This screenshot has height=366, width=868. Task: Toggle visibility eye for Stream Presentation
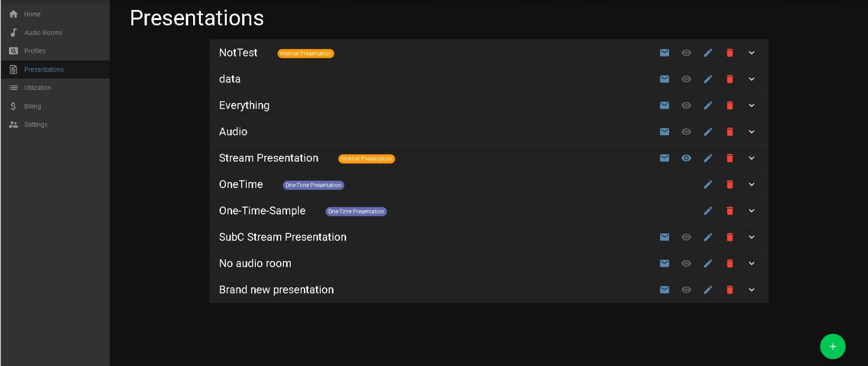[686, 158]
